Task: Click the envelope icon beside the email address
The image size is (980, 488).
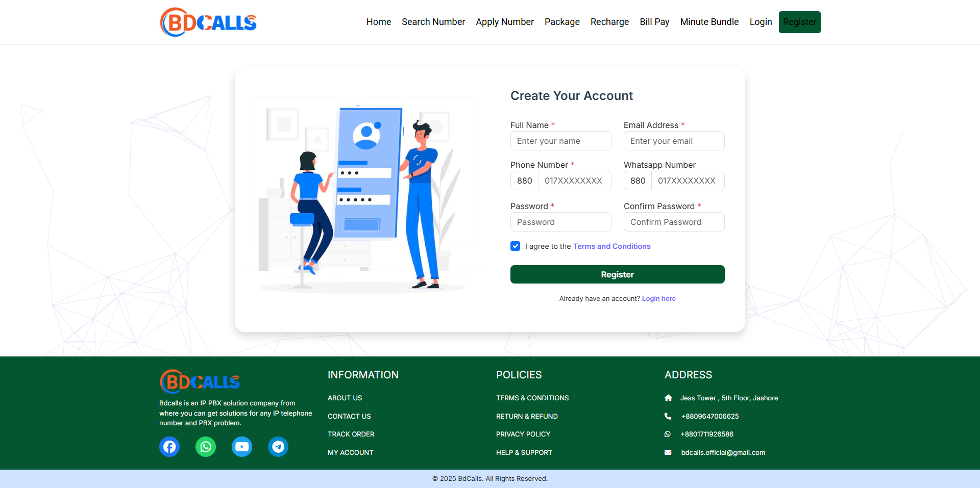Action: (x=668, y=452)
